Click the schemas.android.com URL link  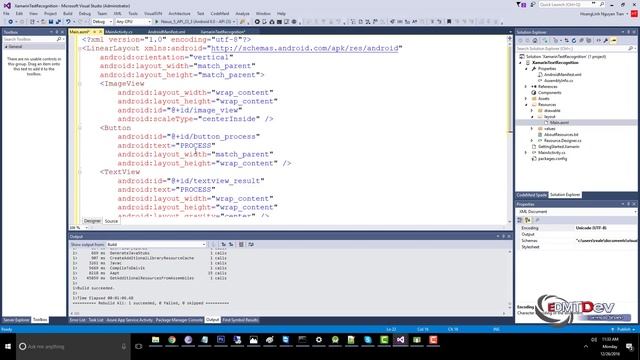(x=304, y=48)
